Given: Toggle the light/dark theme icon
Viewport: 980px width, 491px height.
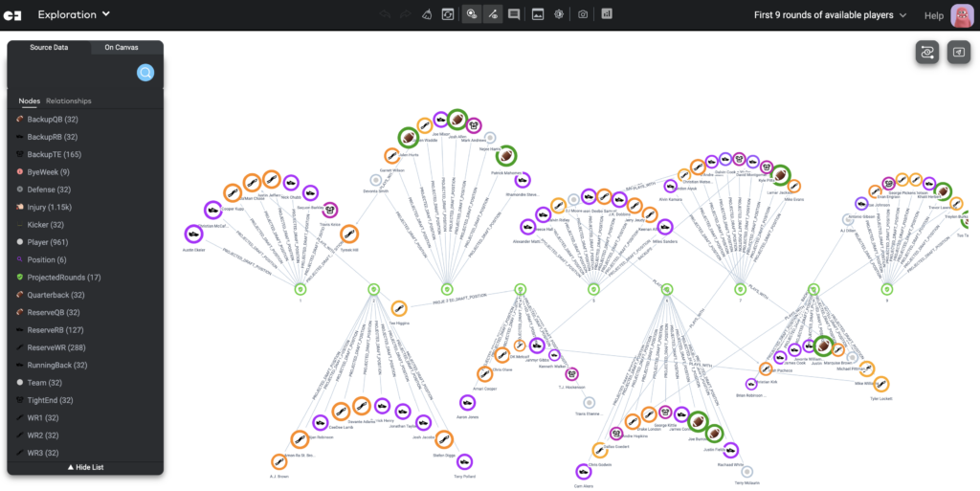Looking at the screenshot, I should [x=559, y=14].
